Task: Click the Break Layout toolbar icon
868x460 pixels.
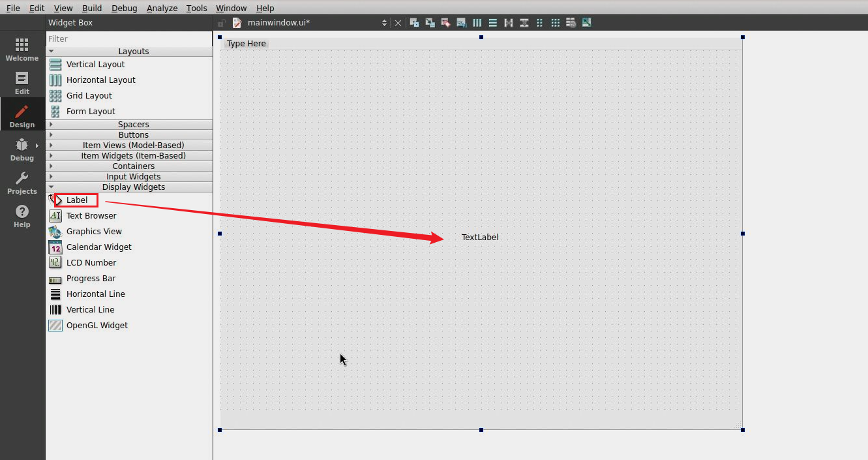Action: (571, 23)
